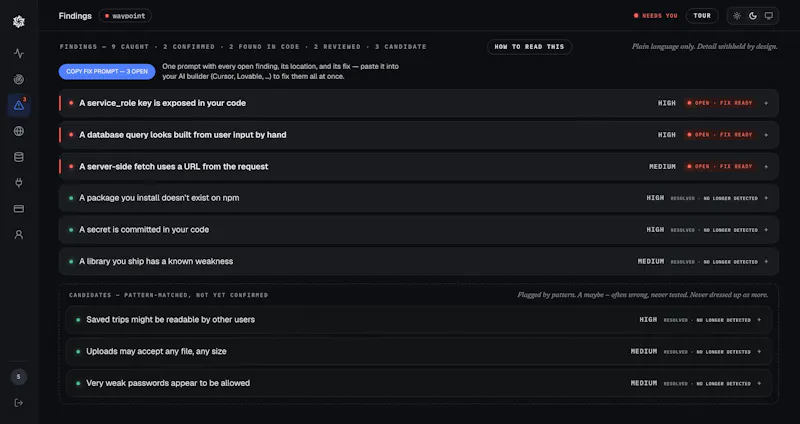Click RESOLVED status on Saved trips row
Viewport: 800px width, 424px height.
coord(707,320)
